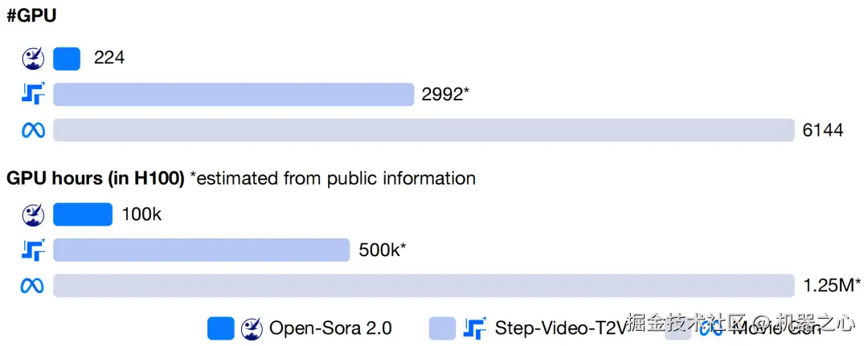The image size is (868, 346).
Task: Click the Open-Sora 2.0 legend label
Action: [x=330, y=328]
